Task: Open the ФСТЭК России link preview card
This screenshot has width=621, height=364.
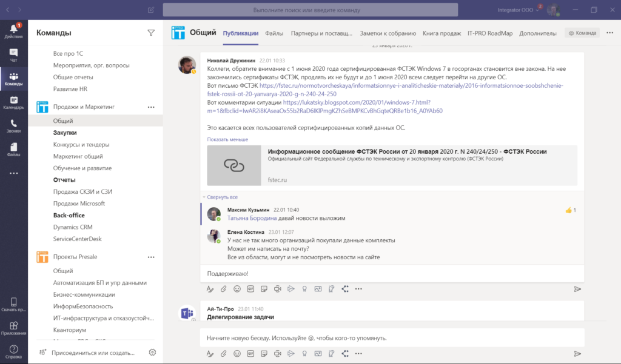Action: point(392,165)
